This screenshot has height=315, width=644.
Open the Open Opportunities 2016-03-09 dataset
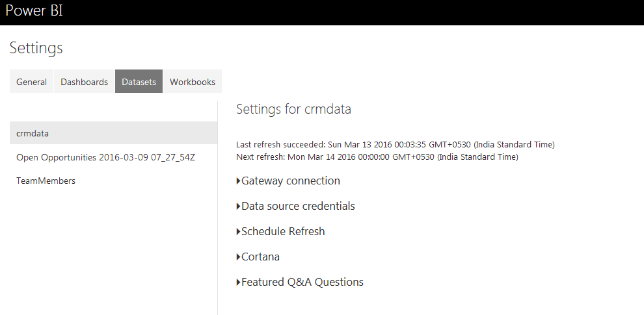tap(105, 157)
